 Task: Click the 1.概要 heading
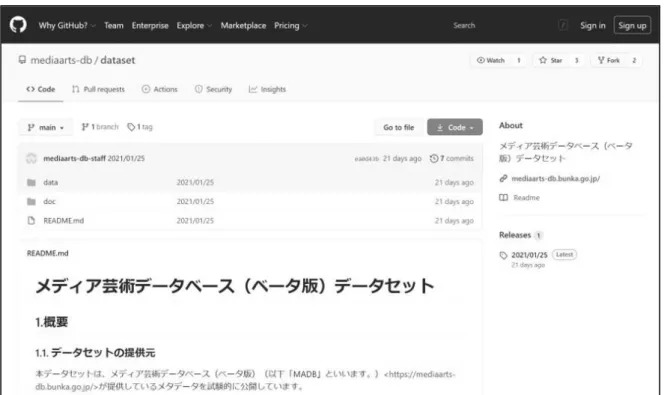(x=52, y=322)
